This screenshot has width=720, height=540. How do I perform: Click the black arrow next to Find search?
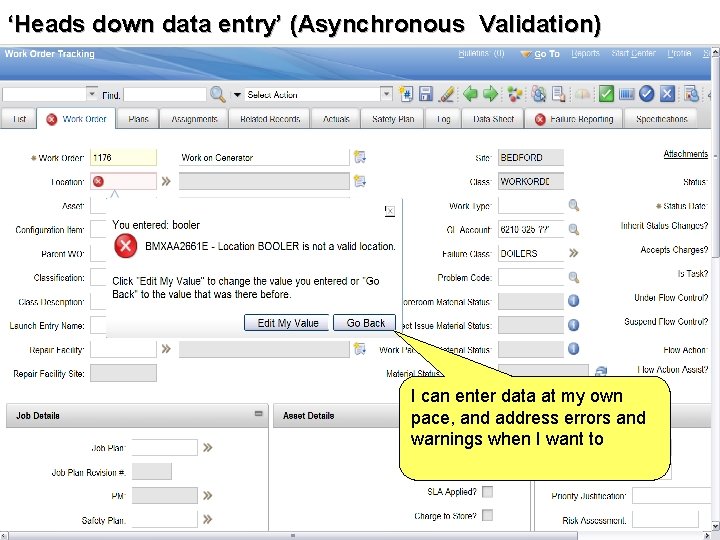click(237, 95)
